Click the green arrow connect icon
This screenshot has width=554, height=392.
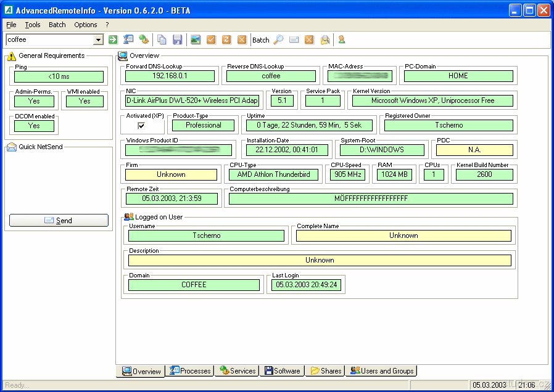113,40
